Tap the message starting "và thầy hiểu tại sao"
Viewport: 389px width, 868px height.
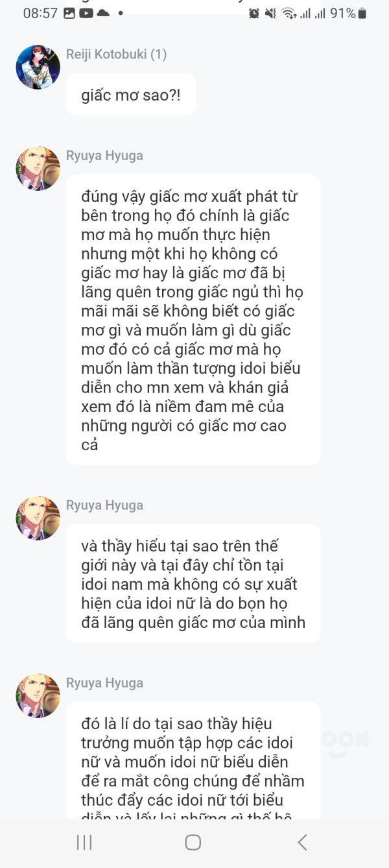(x=193, y=584)
